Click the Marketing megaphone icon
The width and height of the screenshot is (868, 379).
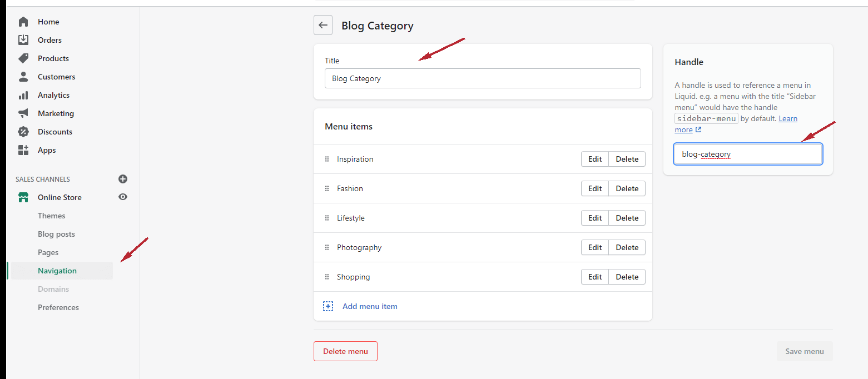[23, 113]
